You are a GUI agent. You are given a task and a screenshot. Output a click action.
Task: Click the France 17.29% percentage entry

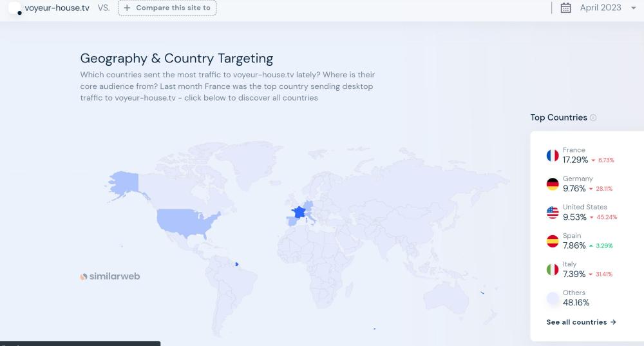point(574,159)
